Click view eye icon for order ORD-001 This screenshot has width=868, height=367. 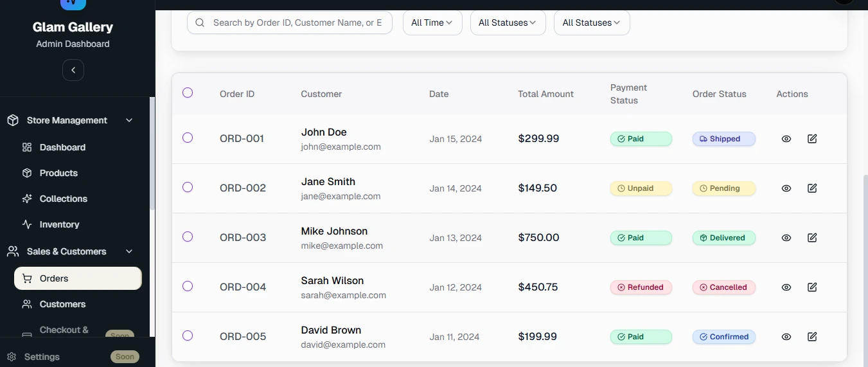786,139
